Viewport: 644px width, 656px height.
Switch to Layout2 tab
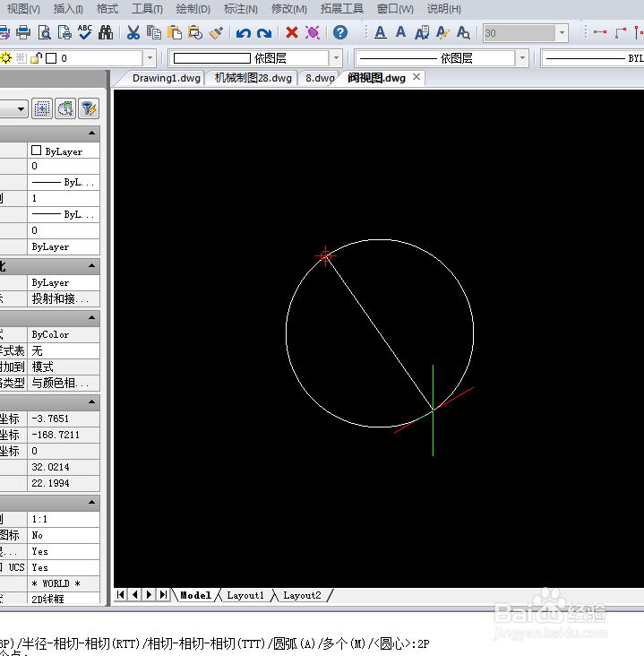302,595
